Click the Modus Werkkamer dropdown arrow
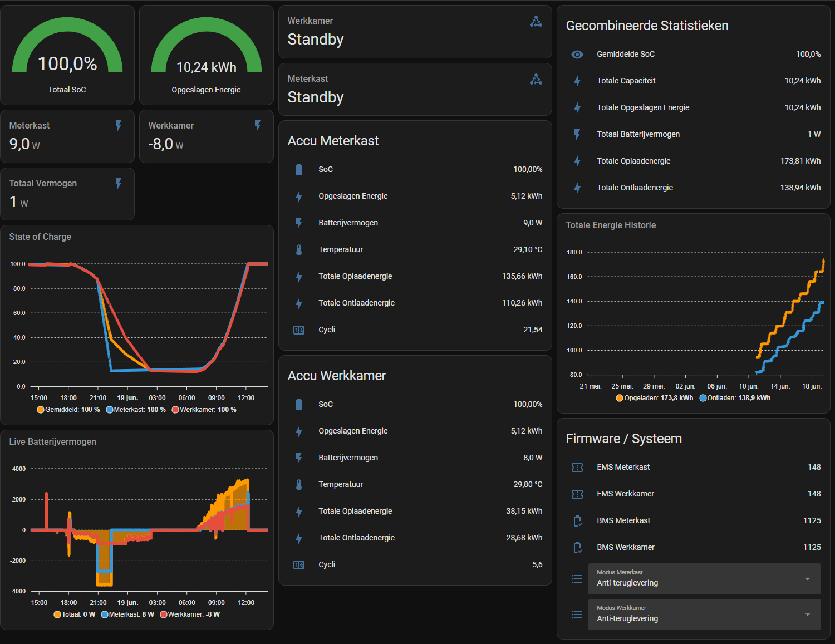The height and width of the screenshot is (644, 835). (808, 614)
